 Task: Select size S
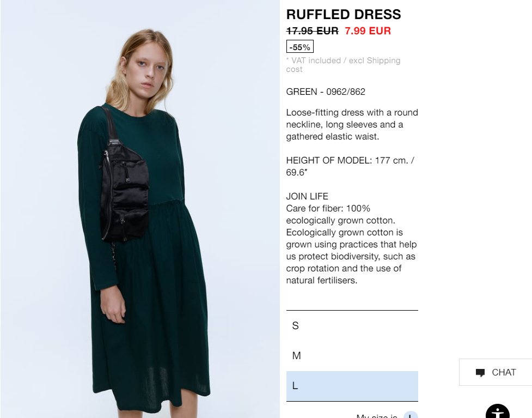pyautogui.click(x=352, y=326)
